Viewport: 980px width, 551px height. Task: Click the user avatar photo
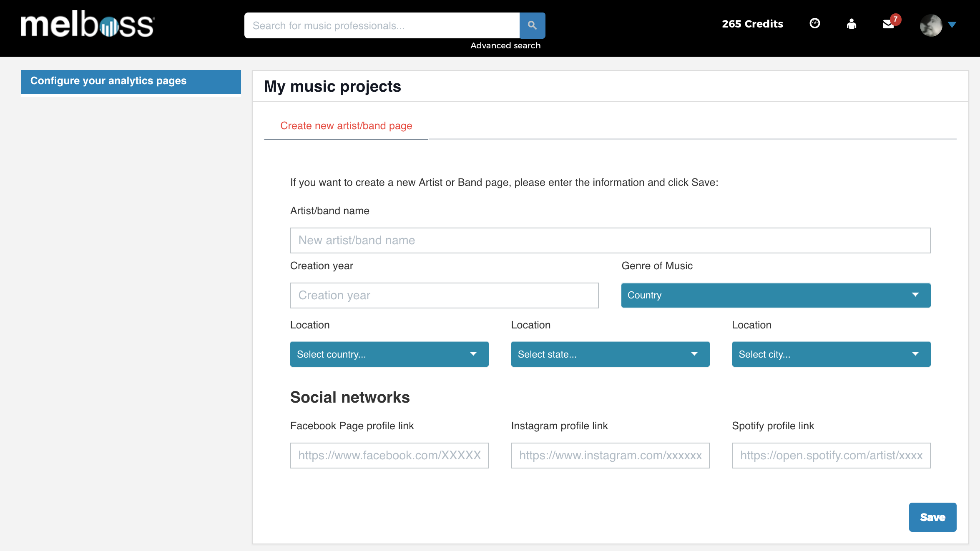[931, 25]
